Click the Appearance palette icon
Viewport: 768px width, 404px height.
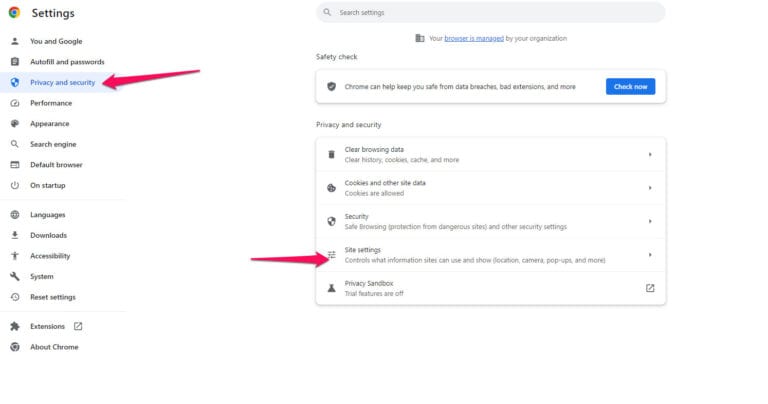[x=14, y=124]
